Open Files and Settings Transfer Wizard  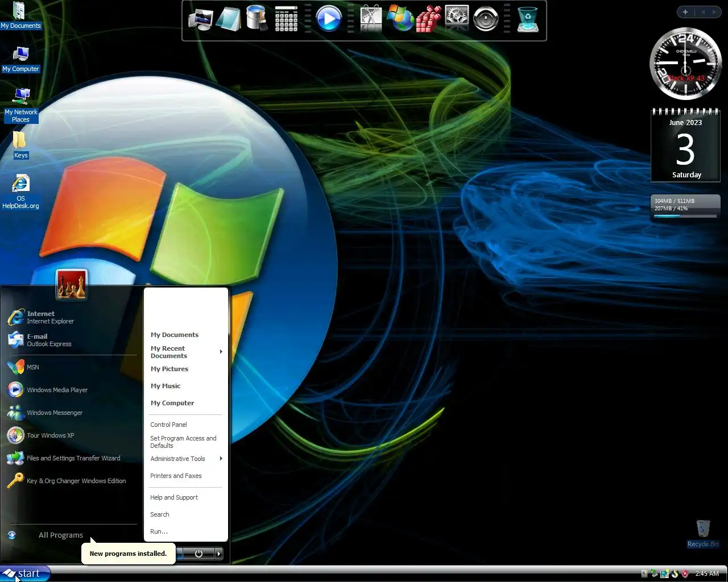72,458
